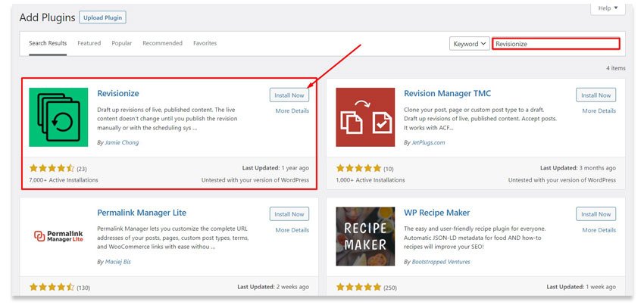Expand the Help dropdown
The width and height of the screenshot is (644, 305).
[608, 8]
